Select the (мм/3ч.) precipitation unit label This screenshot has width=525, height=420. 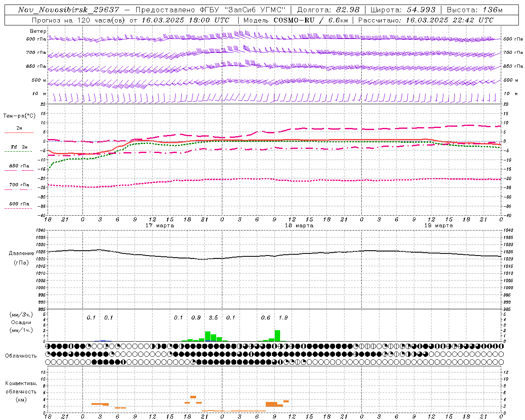(x=21, y=315)
